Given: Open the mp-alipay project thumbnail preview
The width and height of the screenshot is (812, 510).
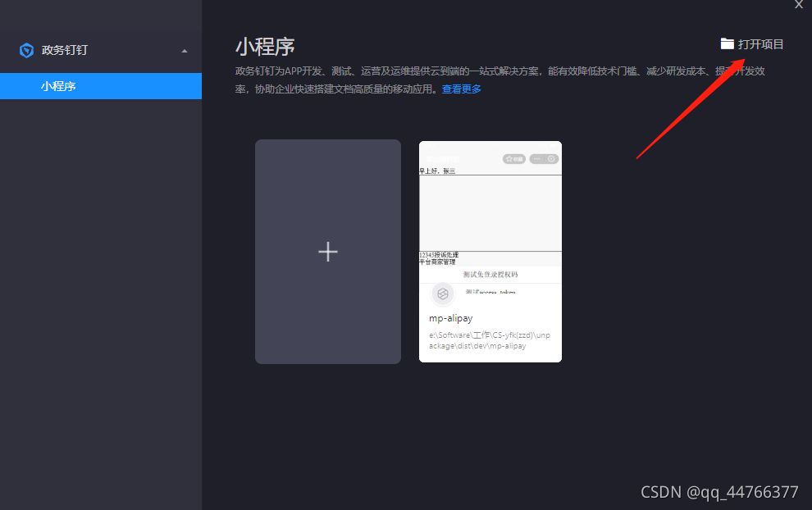Looking at the screenshot, I should pyautogui.click(x=490, y=217).
